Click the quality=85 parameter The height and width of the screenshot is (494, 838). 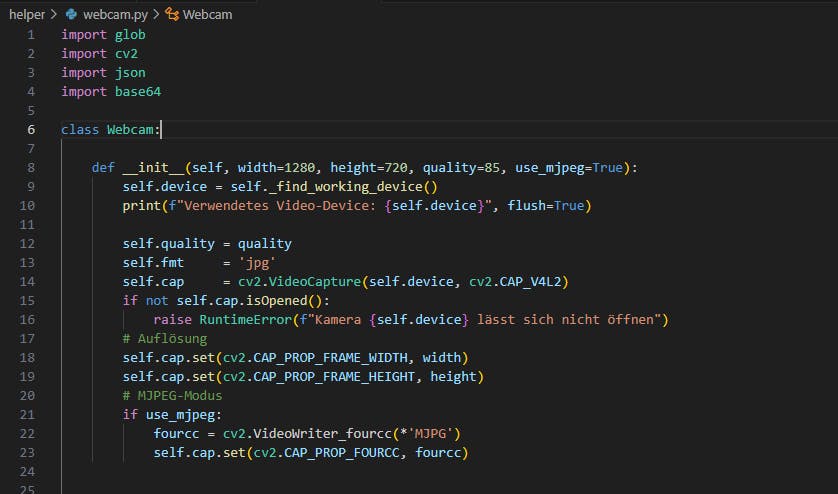[461, 168]
